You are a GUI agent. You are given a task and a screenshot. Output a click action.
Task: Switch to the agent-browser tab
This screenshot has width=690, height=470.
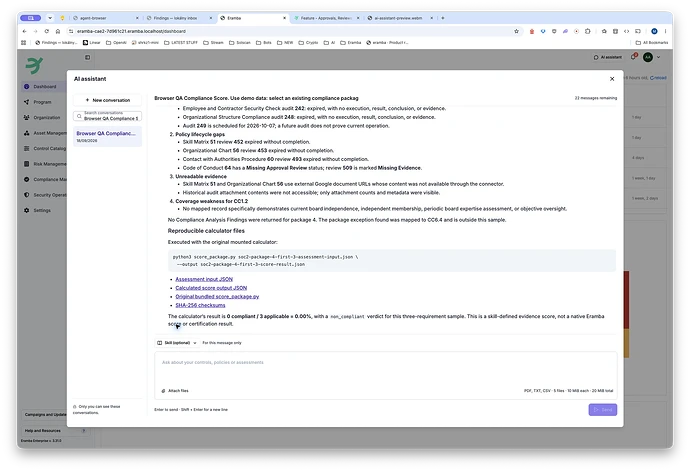106,18
